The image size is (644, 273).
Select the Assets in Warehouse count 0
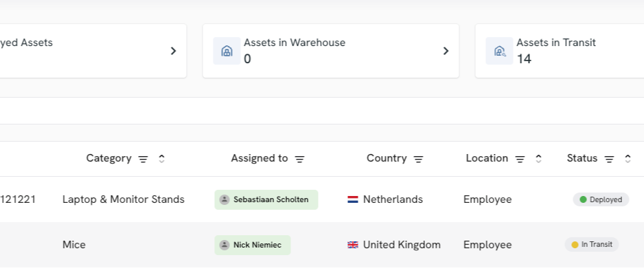247,59
